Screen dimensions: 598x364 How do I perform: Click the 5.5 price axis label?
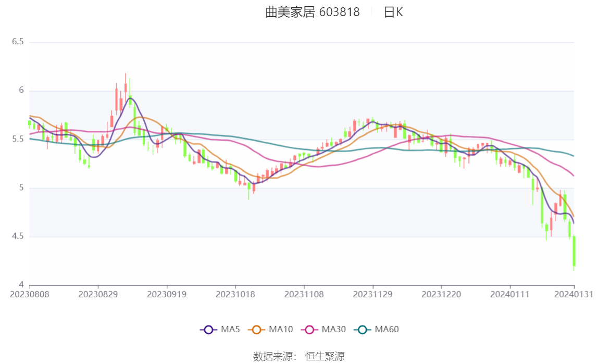pos(18,139)
